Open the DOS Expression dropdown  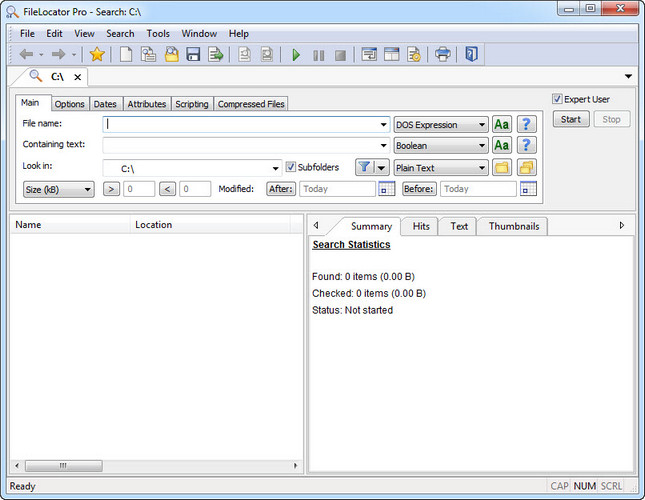pos(441,125)
